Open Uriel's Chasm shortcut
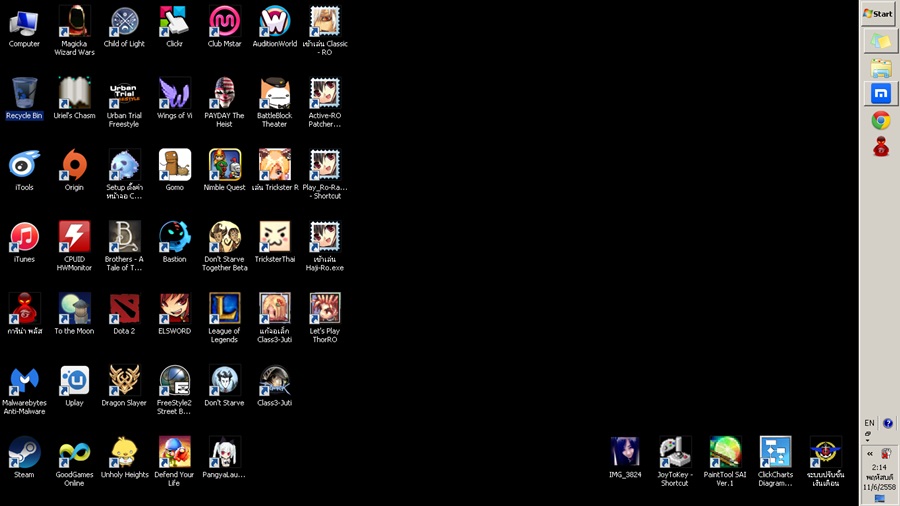Image resolution: width=900 pixels, height=506 pixels. tap(74, 98)
